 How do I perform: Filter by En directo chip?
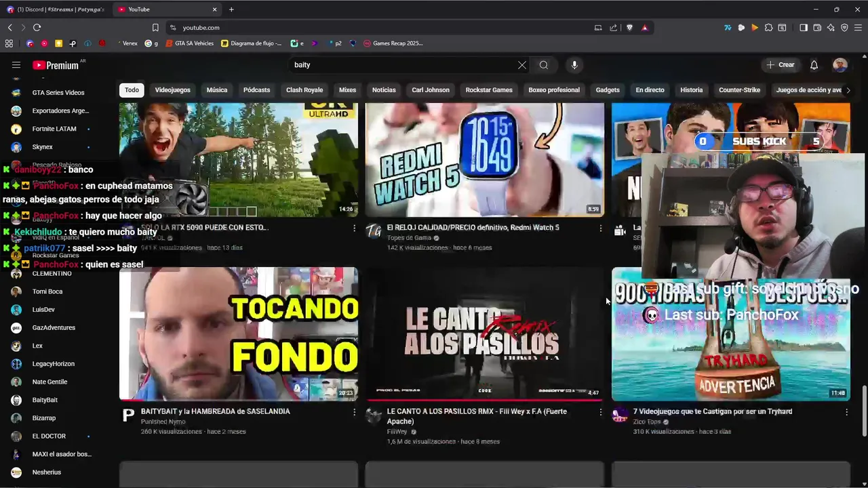[650, 90]
